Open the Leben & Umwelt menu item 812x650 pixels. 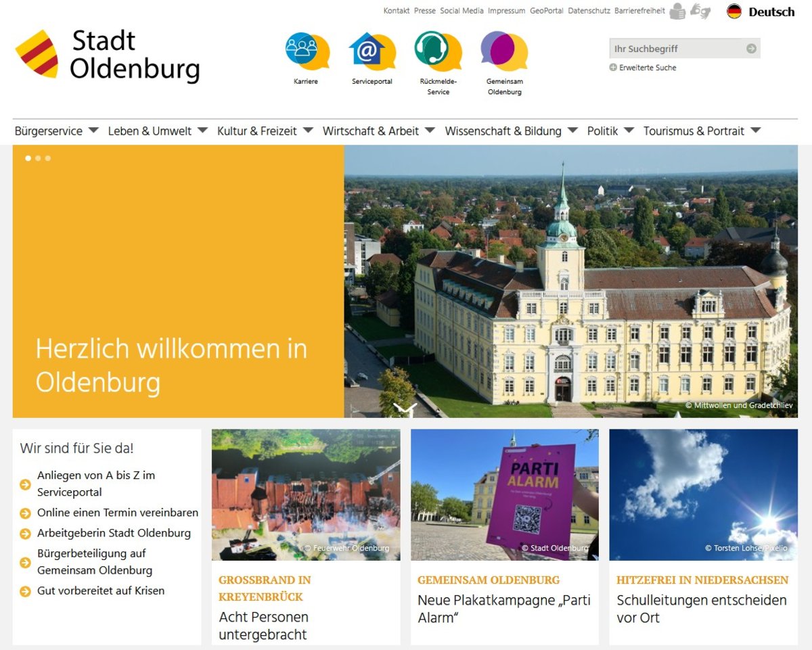(x=150, y=131)
